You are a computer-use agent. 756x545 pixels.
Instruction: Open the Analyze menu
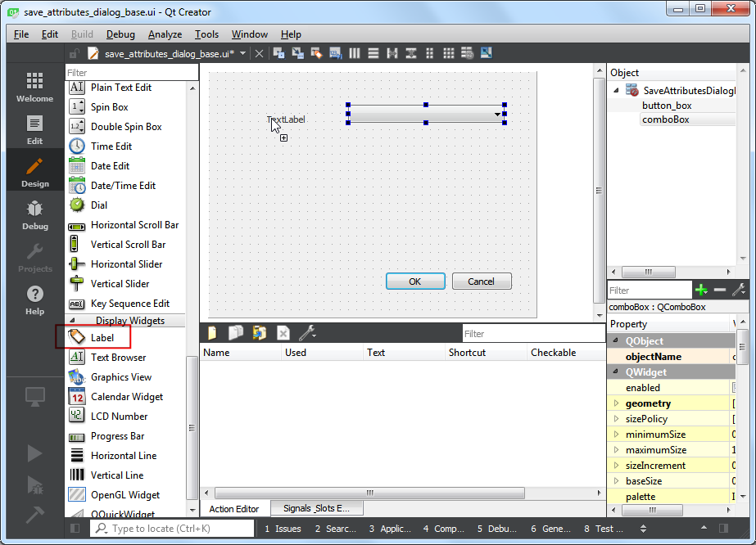pyautogui.click(x=165, y=34)
